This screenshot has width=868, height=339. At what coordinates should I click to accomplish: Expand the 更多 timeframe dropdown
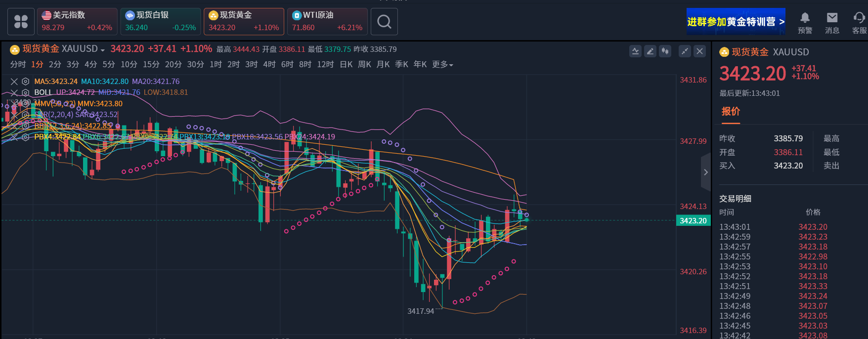click(442, 65)
